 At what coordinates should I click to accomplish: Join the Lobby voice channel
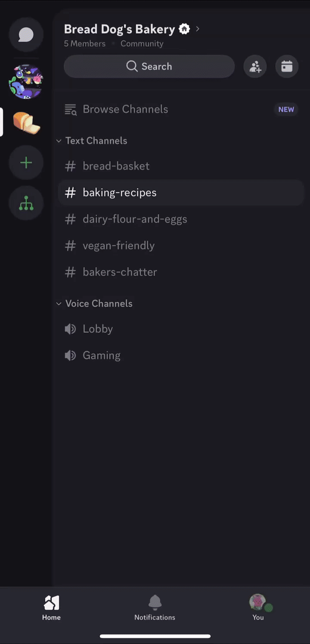pyautogui.click(x=97, y=329)
